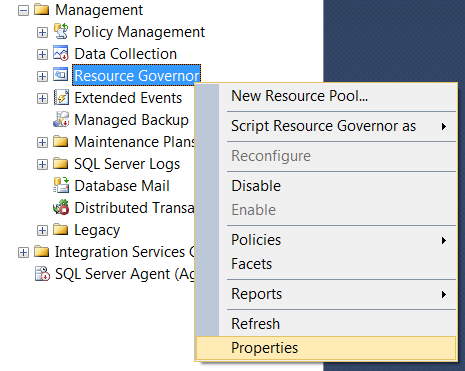The image size is (465, 371).
Task: Click the Resource Governor node icon
Action: 60,74
